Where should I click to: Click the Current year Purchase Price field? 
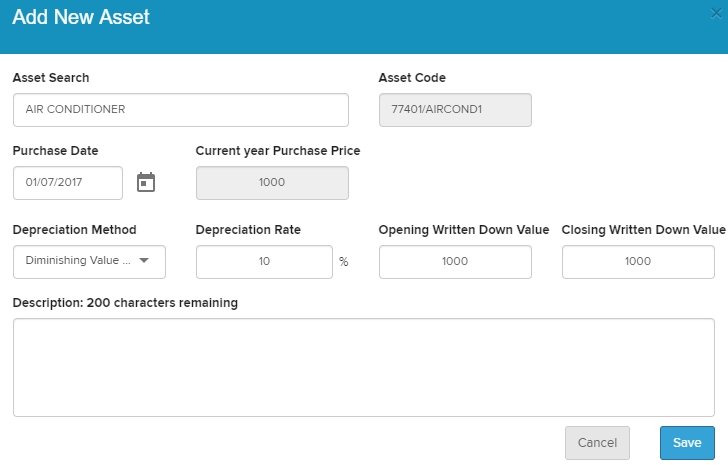pyautogui.click(x=272, y=183)
